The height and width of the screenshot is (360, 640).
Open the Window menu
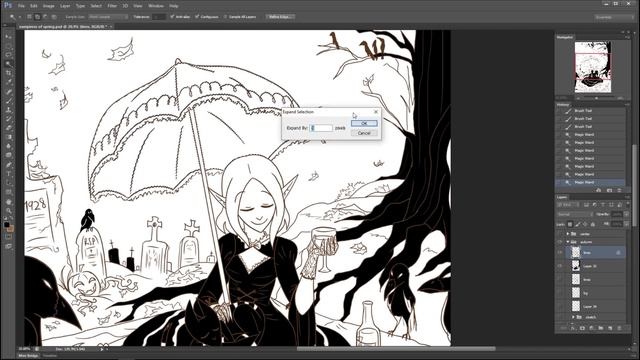coord(156,6)
